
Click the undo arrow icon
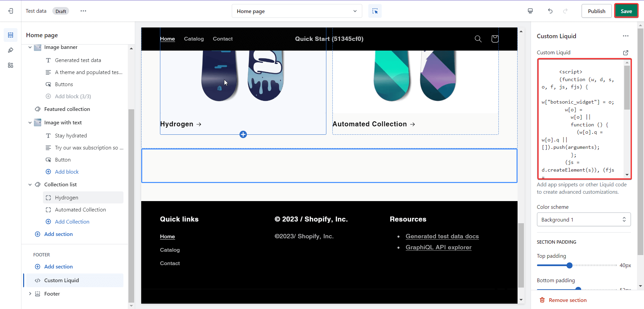point(550,11)
